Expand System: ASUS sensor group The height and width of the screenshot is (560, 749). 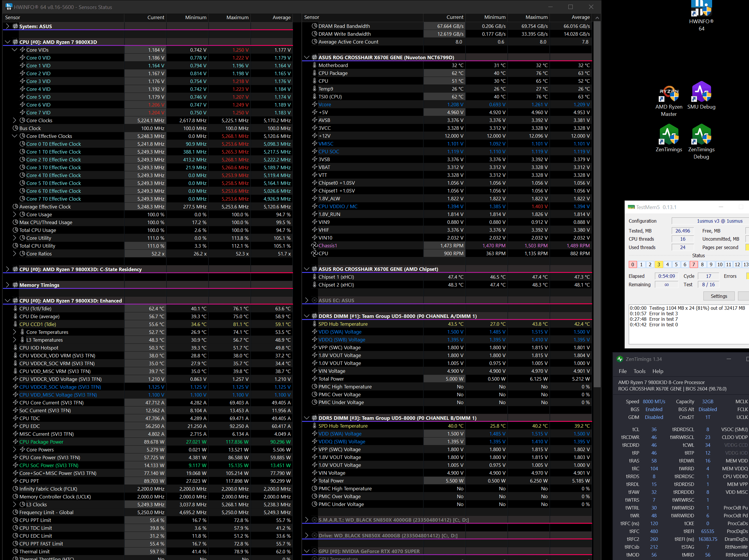point(8,26)
